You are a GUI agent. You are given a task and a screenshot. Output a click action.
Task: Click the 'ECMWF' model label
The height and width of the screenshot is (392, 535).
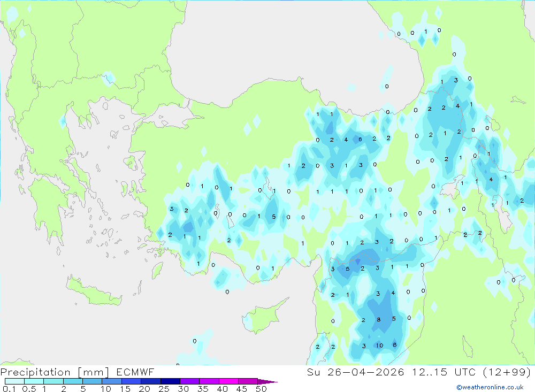(135, 372)
